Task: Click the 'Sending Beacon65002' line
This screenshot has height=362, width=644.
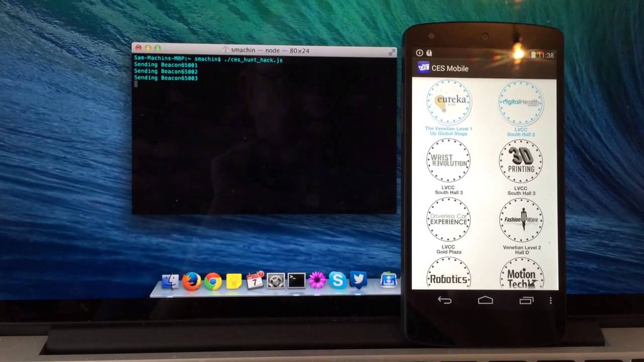Action: [166, 72]
